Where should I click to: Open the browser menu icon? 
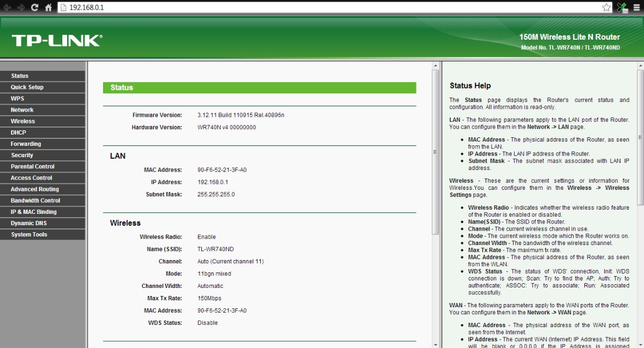pos(638,7)
